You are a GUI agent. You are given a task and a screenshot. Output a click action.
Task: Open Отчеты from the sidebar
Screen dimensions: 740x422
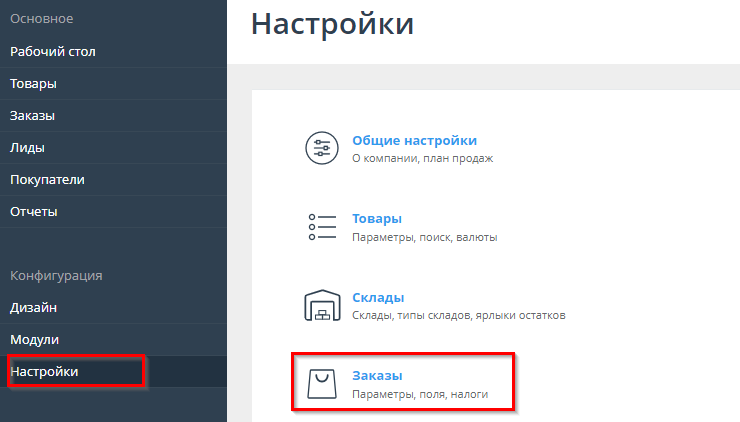pyautogui.click(x=34, y=211)
